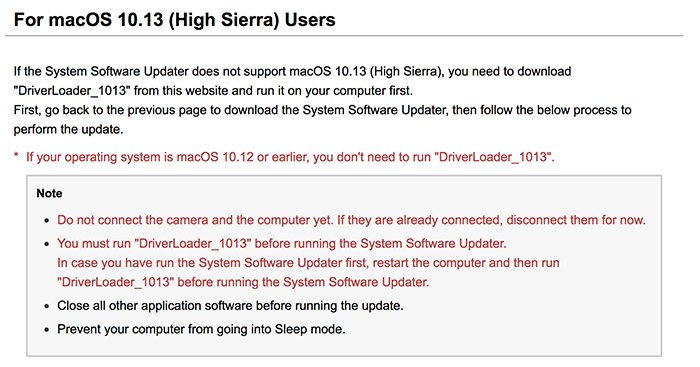Screen dimensions: 700x367
Task: Click the 'For macOS 10.13 (High Sierra) Users' heading
Action: click(x=175, y=21)
